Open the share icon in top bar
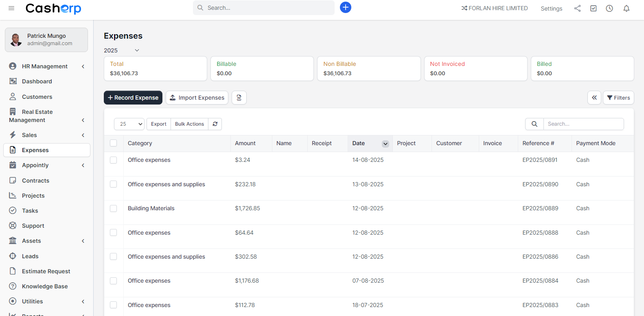This screenshot has width=644, height=316. 577,9
